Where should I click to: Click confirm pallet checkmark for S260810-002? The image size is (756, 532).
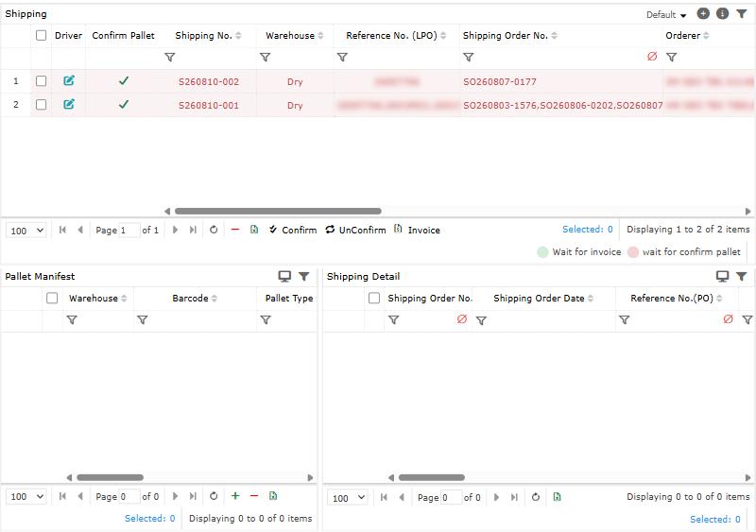tap(124, 80)
